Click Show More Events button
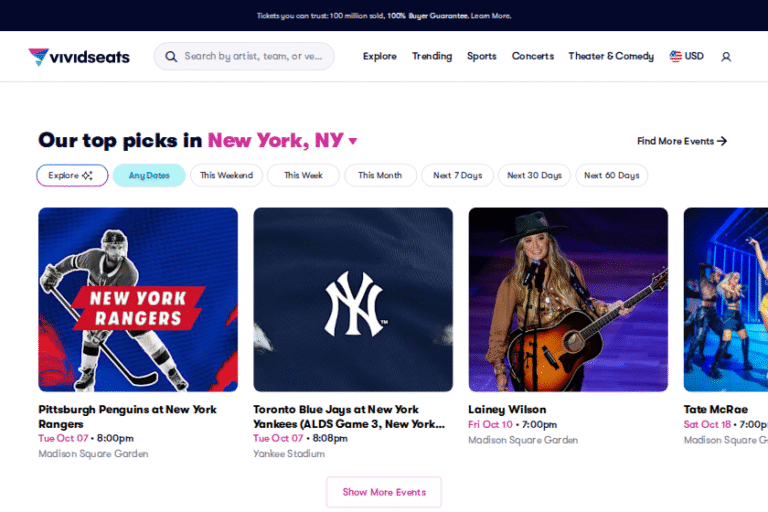This screenshot has width=768, height=512. [x=384, y=492]
